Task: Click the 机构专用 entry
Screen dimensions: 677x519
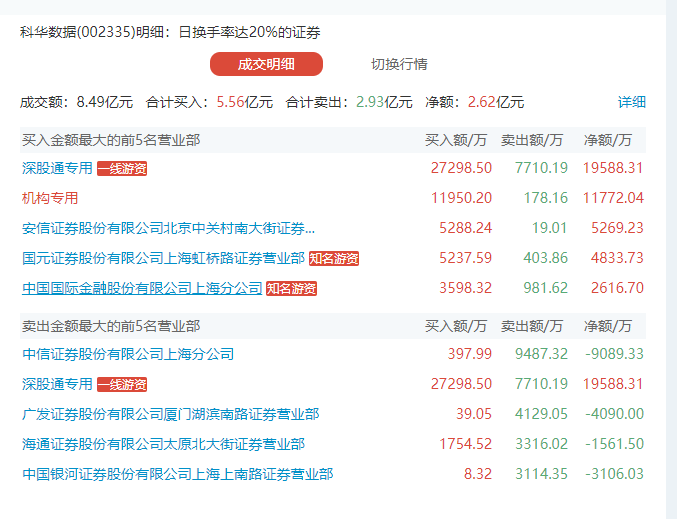Action: tap(50, 198)
